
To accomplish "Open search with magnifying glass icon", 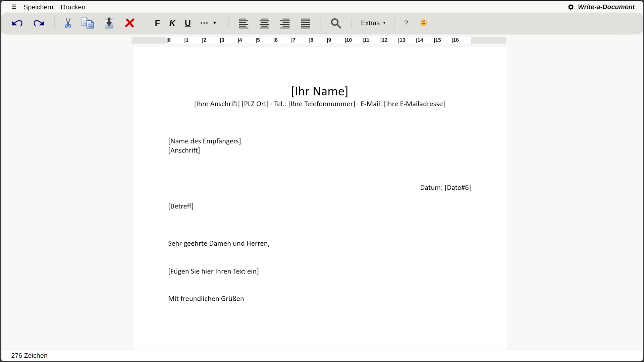I will [x=336, y=23].
